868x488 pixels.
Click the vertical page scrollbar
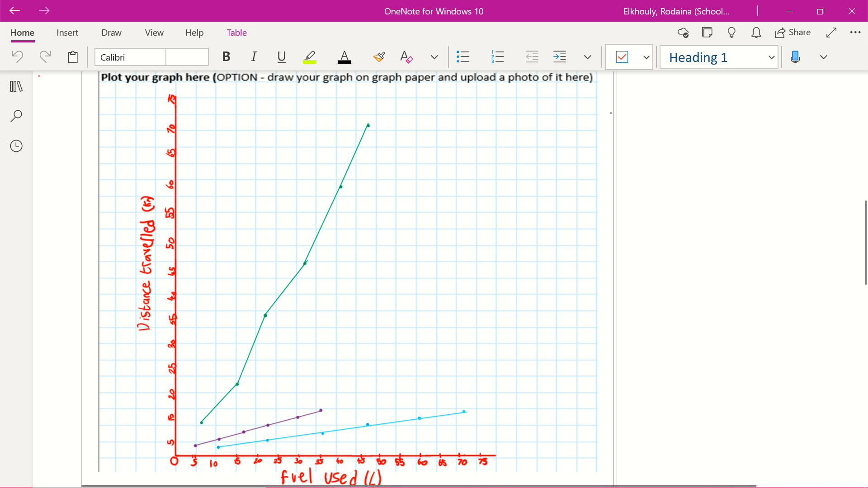tap(866, 243)
